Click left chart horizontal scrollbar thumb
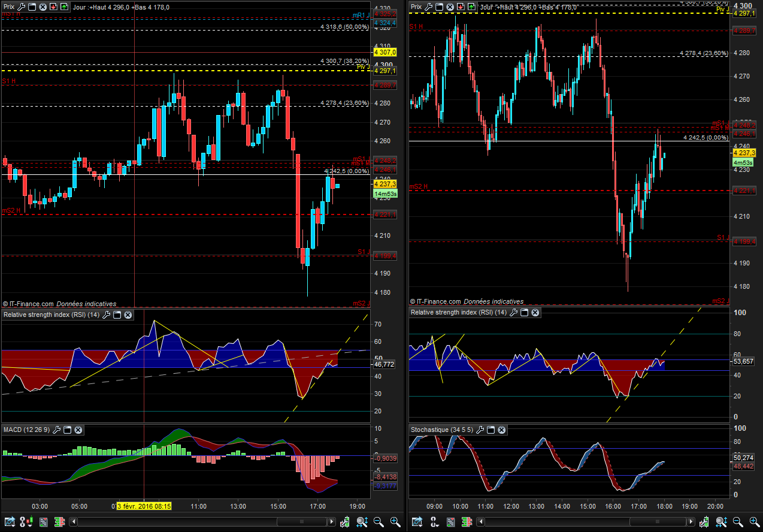Image resolution: width=763 pixels, height=532 pixels. (x=301, y=522)
